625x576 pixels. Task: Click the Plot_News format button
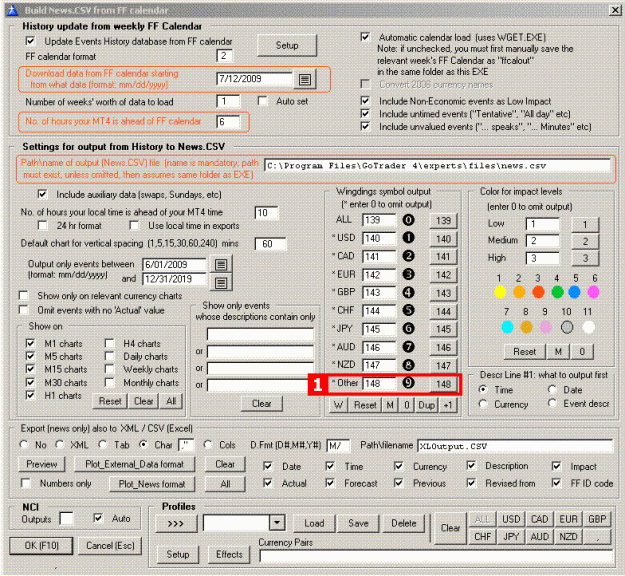pos(152,484)
